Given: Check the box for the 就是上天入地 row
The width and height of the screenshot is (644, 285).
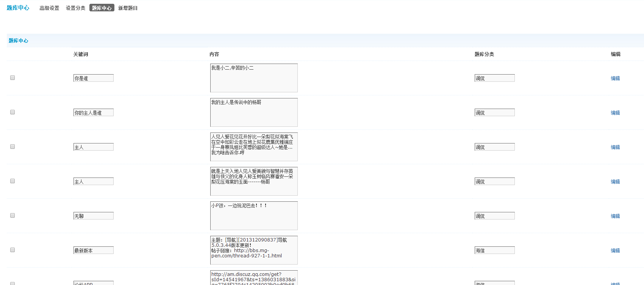Looking at the screenshot, I should [x=13, y=181].
